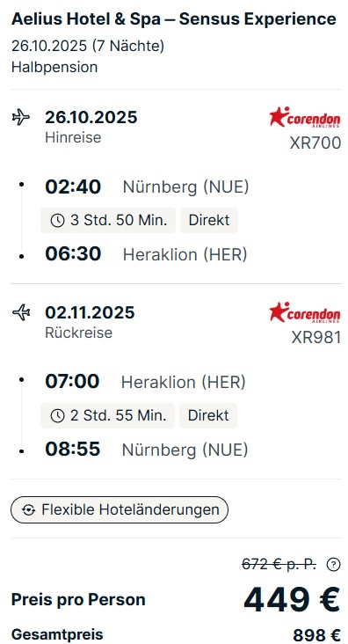Click flight number XR700
The image size is (348, 644).
tap(315, 143)
